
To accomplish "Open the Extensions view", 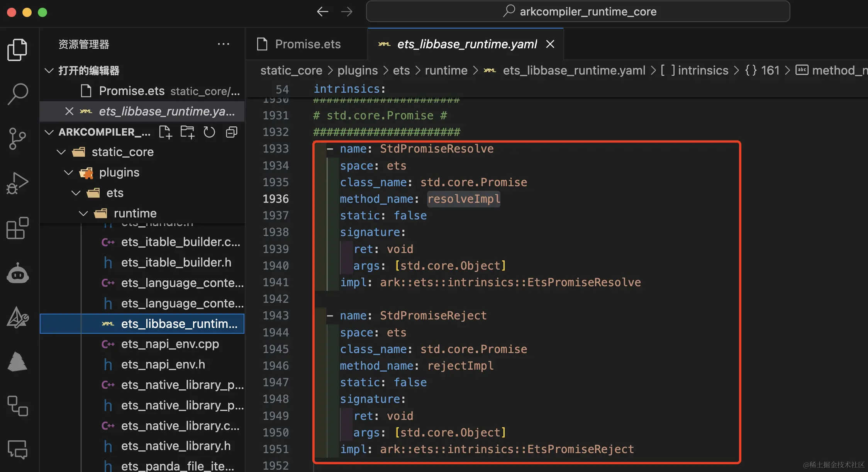I will pos(17,228).
